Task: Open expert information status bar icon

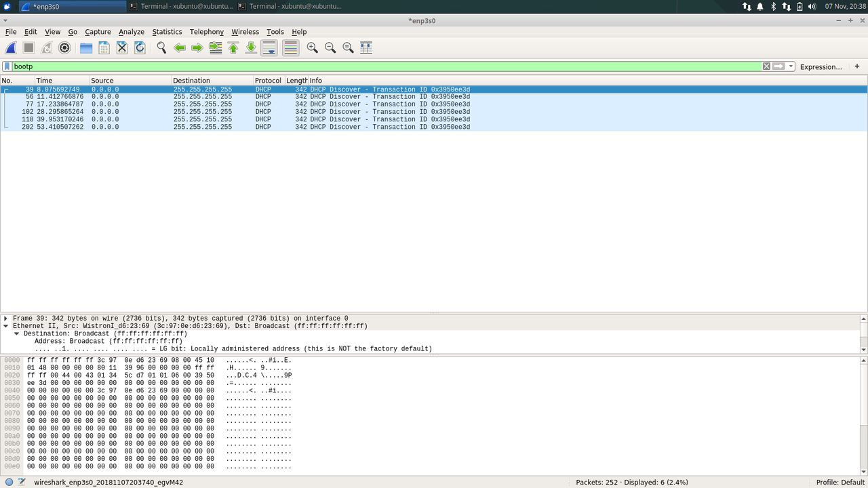Action: (x=9, y=483)
